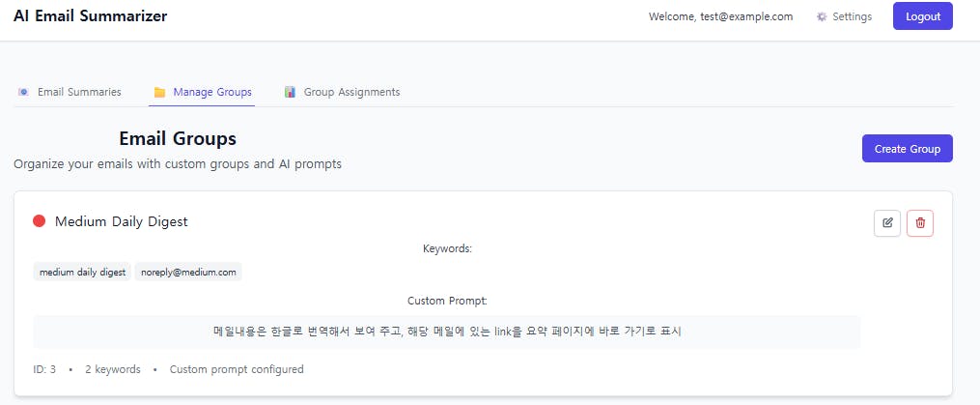This screenshot has width=980, height=405.
Task: Click the Settings gear icon
Action: point(822,16)
